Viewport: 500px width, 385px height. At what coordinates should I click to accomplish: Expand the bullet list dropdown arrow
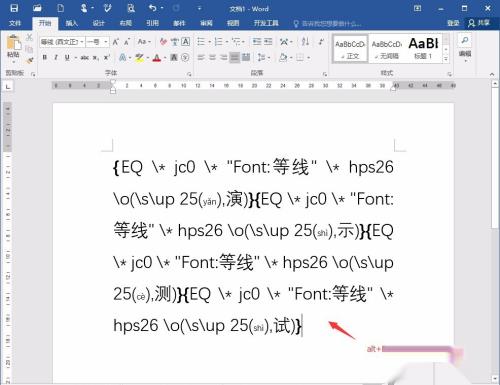point(210,42)
